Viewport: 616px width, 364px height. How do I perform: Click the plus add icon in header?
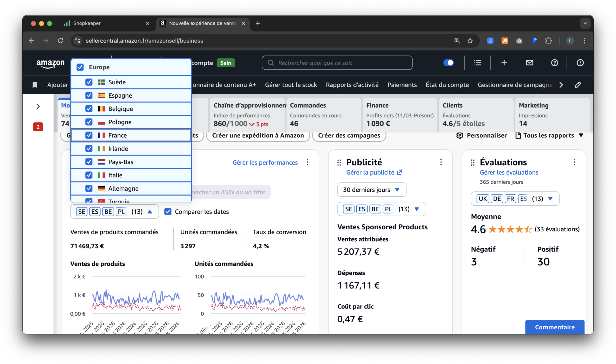tap(504, 63)
